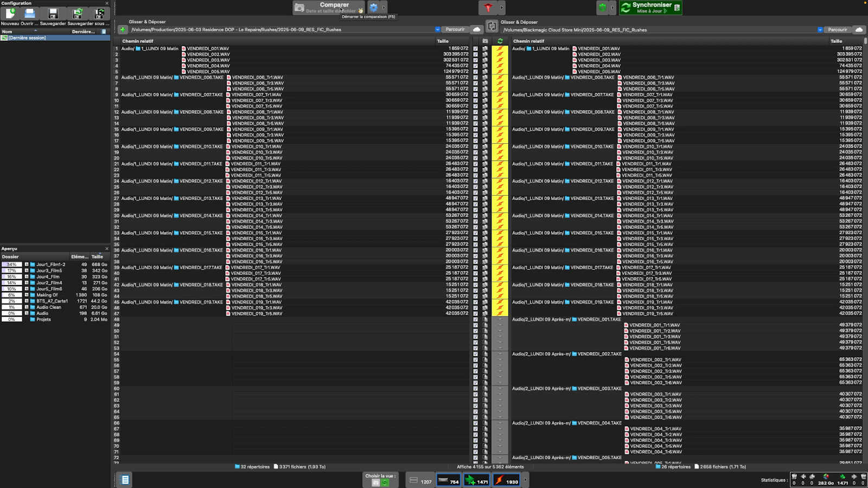Image resolution: width=868 pixels, height=488 pixels.
Task: Sort configurations by Nom column
Action: (x=35, y=31)
